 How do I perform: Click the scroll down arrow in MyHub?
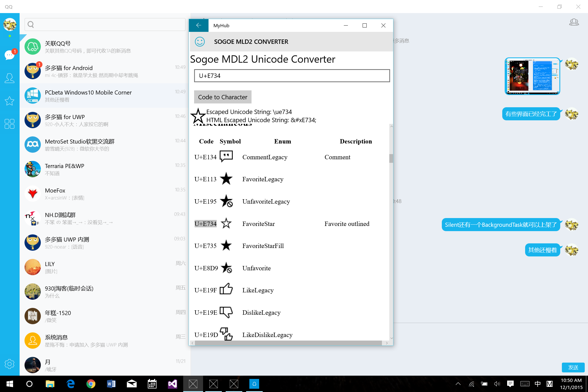[391, 338]
